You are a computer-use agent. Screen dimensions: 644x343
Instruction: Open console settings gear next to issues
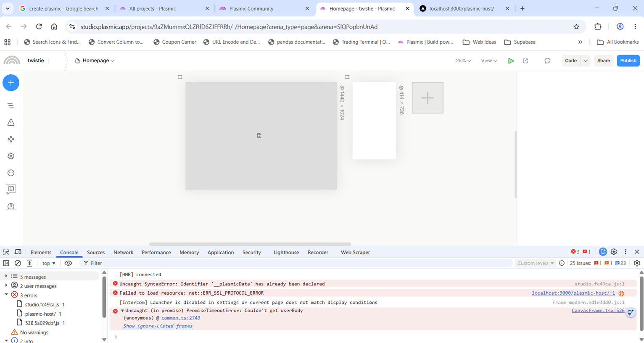click(x=637, y=263)
